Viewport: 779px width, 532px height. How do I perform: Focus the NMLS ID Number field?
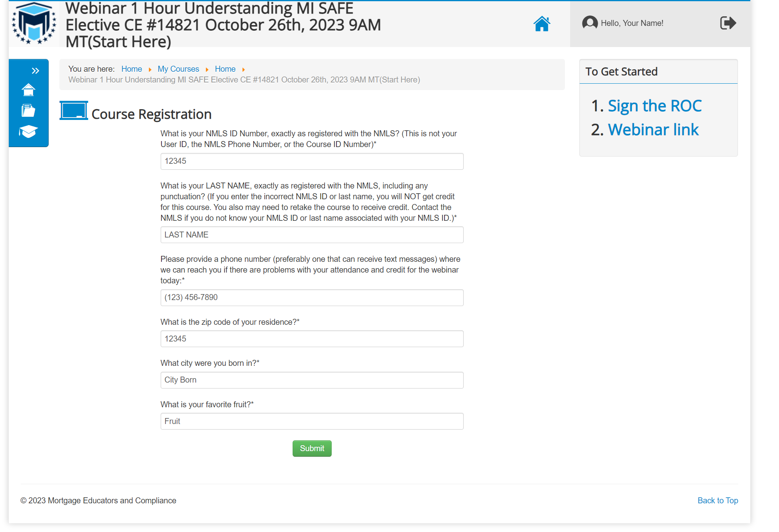pyautogui.click(x=312, y=161)
